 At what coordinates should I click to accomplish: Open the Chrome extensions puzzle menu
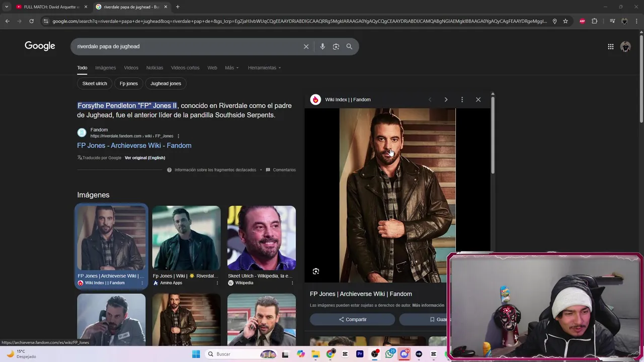(594, 21)
